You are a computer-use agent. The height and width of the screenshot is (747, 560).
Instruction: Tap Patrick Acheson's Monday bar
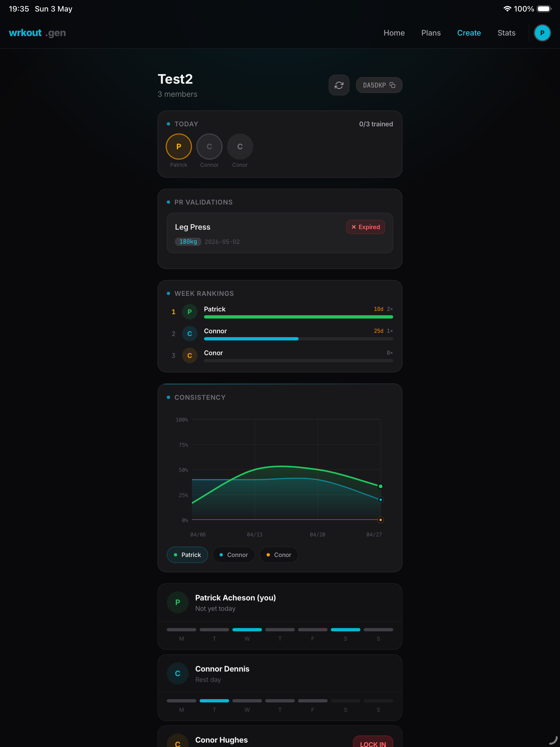point(182,630)
